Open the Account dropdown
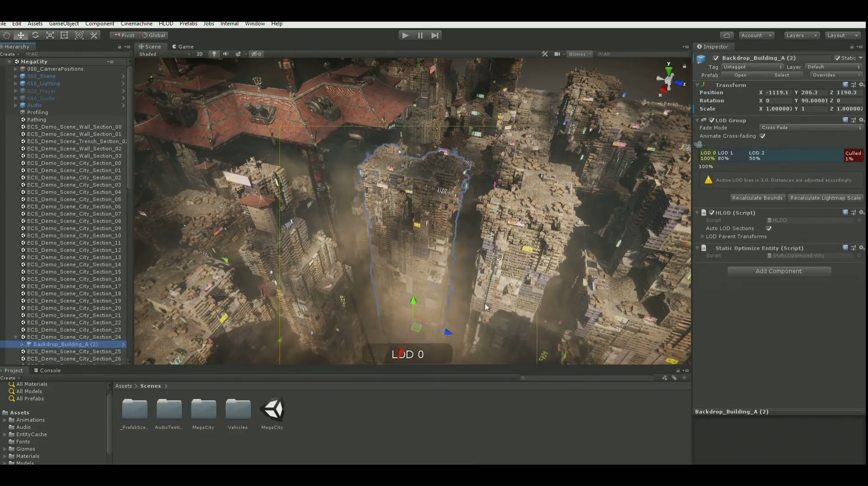Screen dimensions: 868x486 pos(756,35)
